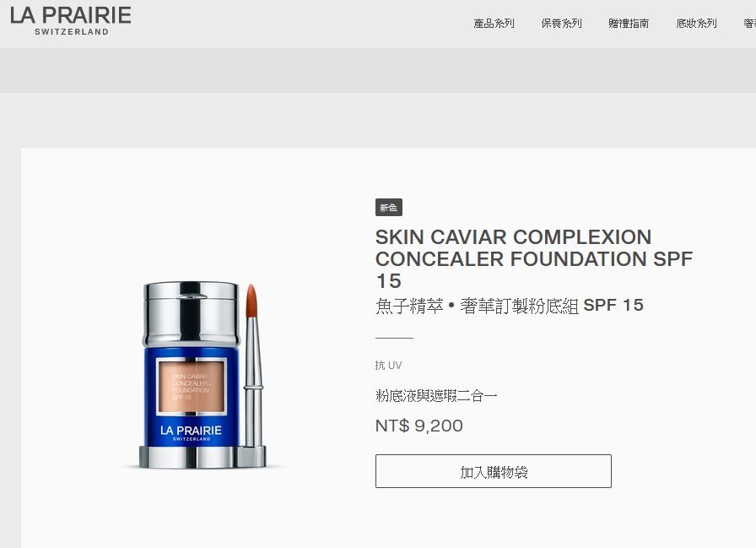
Task: Open the partially visible last navigation item
Action: [x=749, y=23]
